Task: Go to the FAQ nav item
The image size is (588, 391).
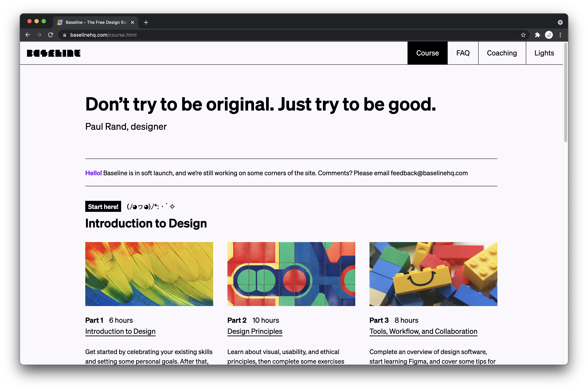Action: [463, 53]
